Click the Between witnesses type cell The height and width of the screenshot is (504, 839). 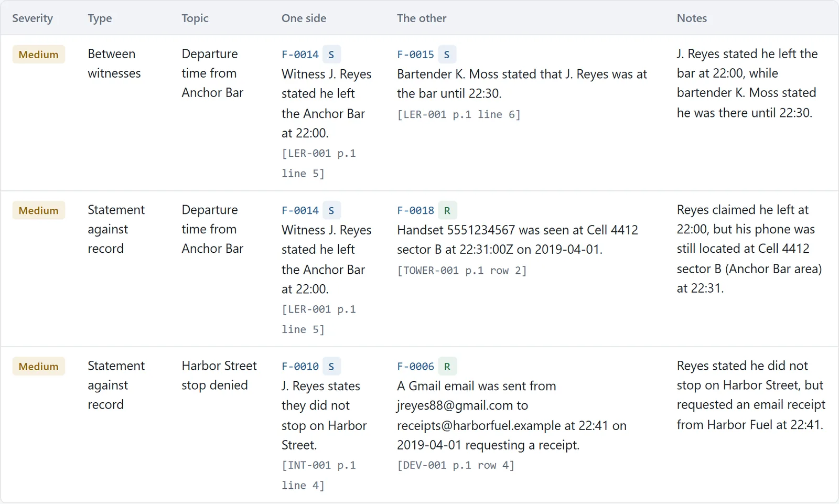click(114, 63)
